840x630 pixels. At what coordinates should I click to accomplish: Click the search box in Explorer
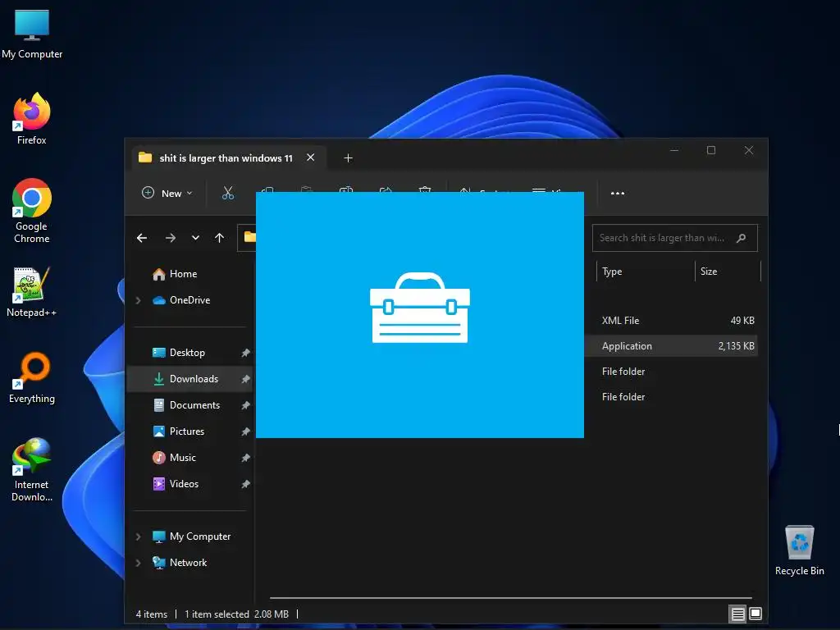pos(674,238)
